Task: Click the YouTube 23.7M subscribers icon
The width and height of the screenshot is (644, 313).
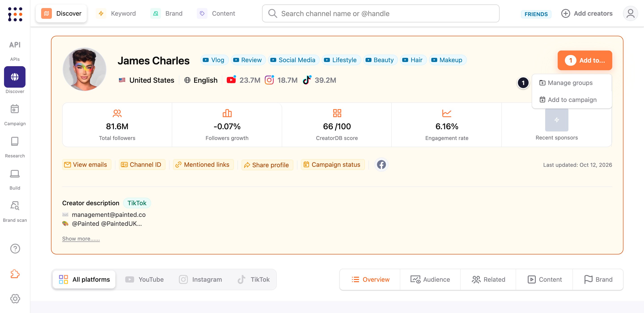Action: pyautogui.click(x=231, y=80)
